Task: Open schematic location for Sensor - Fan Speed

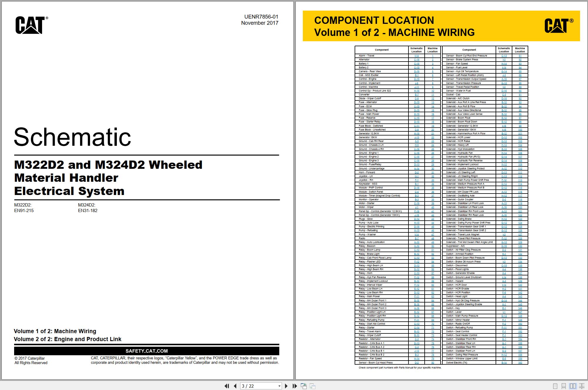Action: 504,64
